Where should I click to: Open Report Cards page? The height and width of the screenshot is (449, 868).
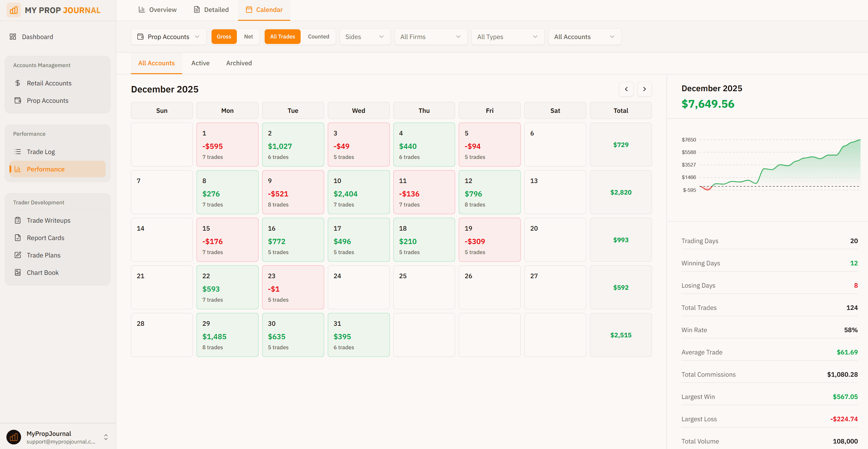pos(57,238)
